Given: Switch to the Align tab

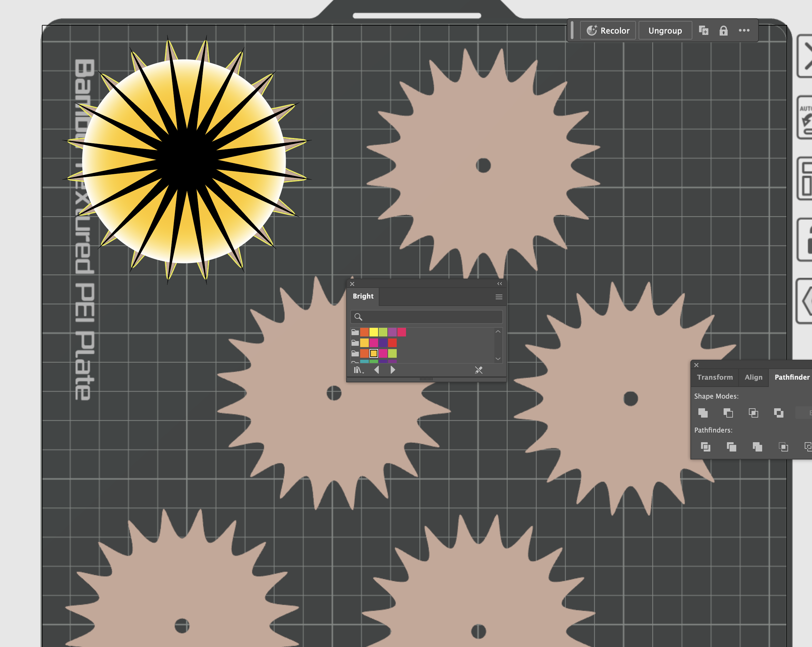Looking at the screenshot, I should tap(753, 377).
